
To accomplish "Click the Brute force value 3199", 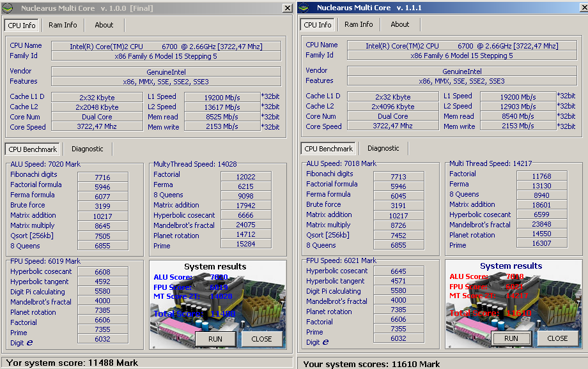I will (103, 206).
